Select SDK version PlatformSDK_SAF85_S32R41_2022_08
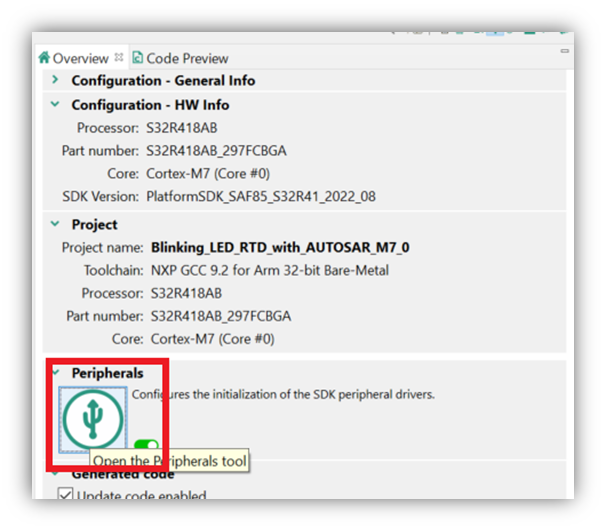The width and height of the screenshot is (606, 531). coord(261,196)
